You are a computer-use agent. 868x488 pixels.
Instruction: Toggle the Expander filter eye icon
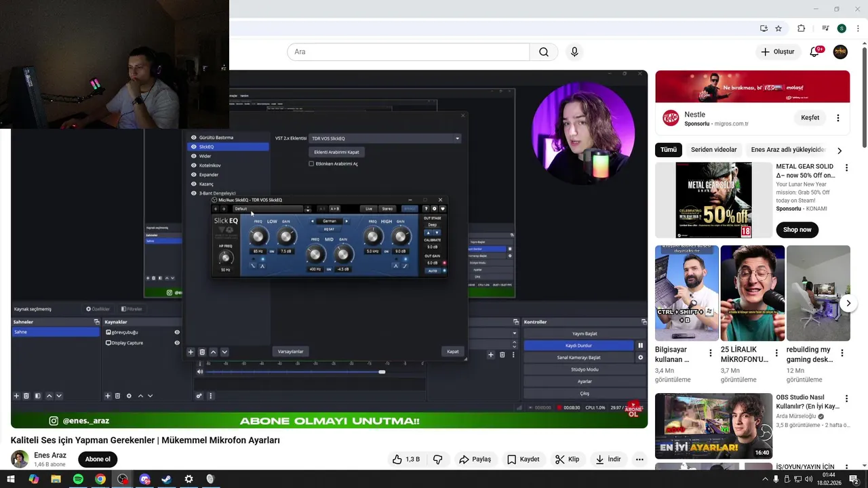[193, 175]
